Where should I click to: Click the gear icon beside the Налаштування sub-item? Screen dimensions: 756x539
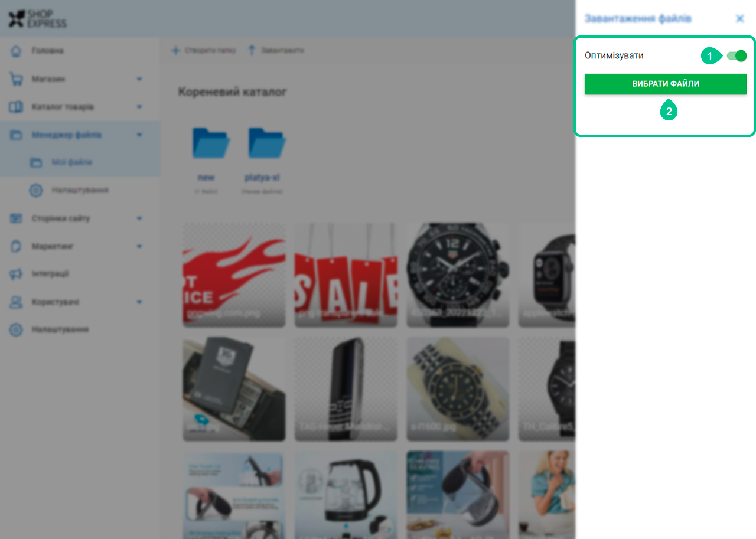36,190
